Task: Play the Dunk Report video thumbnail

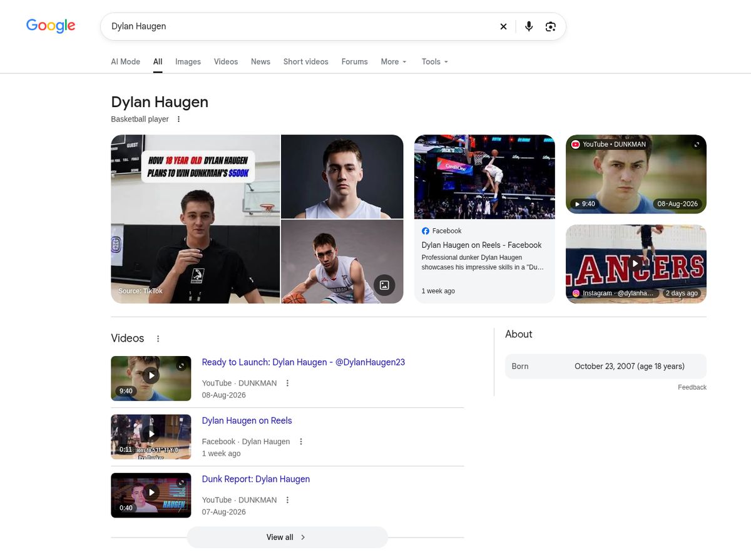Action: click(151, 492)
